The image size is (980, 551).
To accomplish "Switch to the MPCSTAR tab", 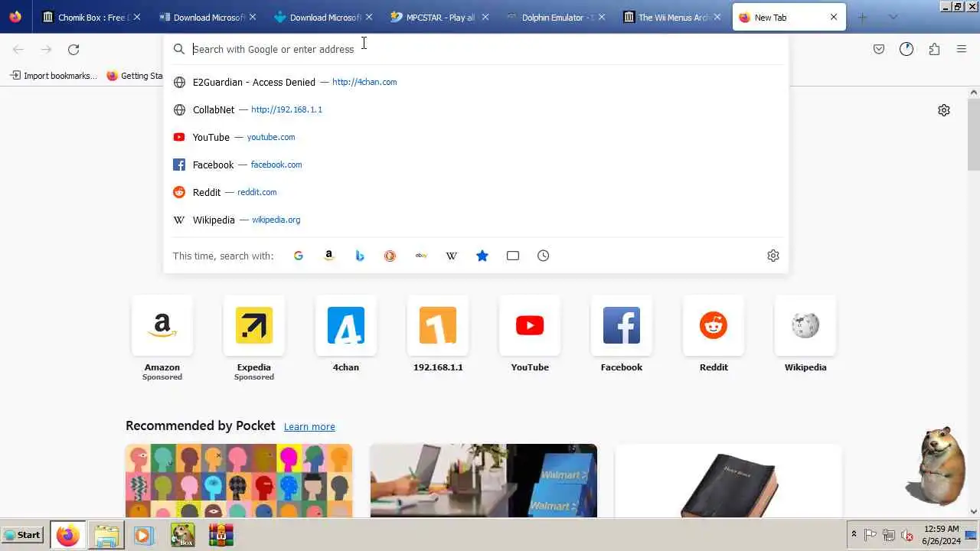I will coord(439,17).
